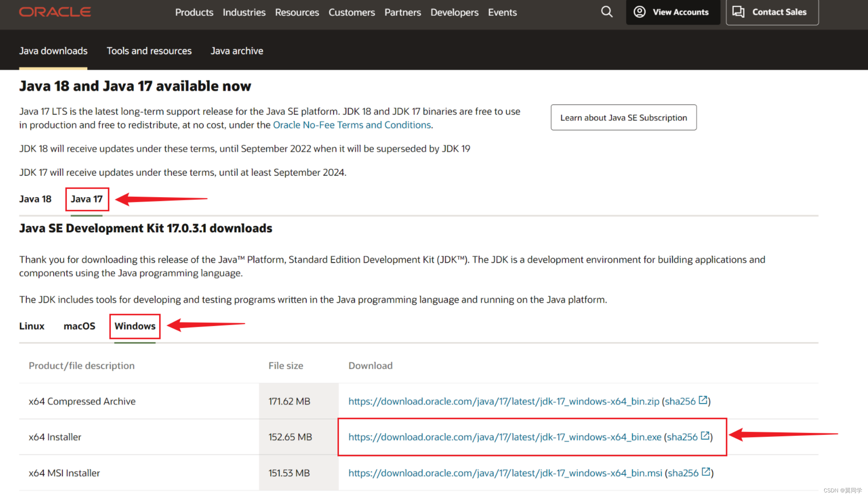Open Tools and resources tab
Screen dimensions: 868x497
149,51
